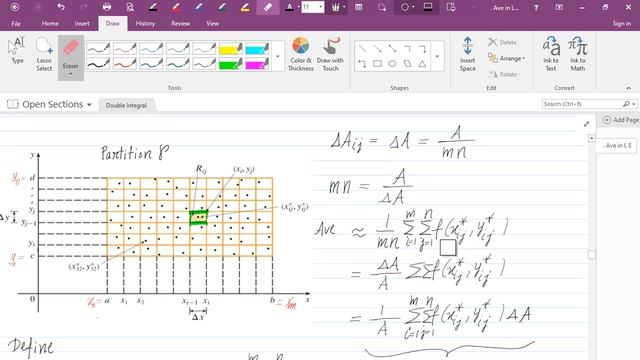Select the 'Ave in L E' page entry

618,146
